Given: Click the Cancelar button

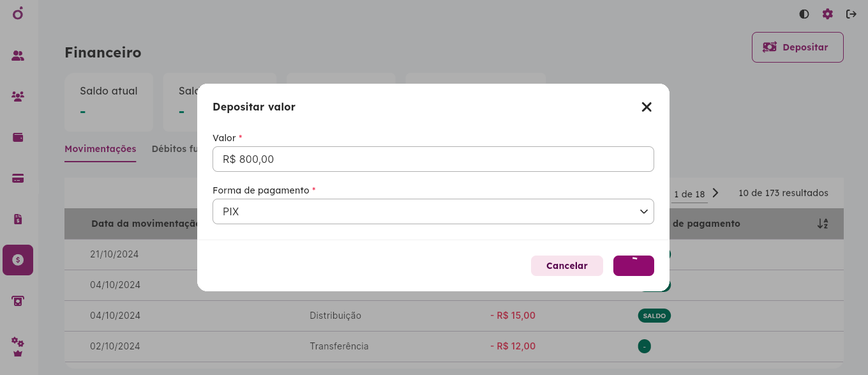Looking at the screenshot, I should click(567, 266).
